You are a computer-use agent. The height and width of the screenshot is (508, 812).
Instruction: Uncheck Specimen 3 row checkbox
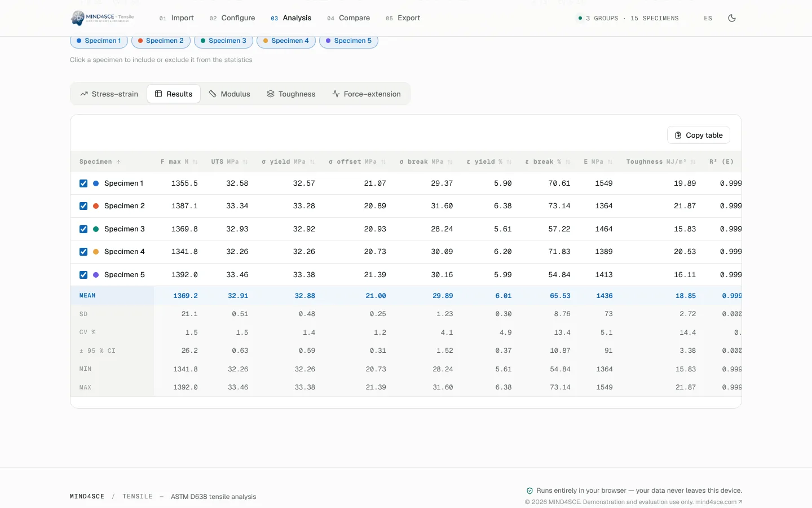(83, 229)
